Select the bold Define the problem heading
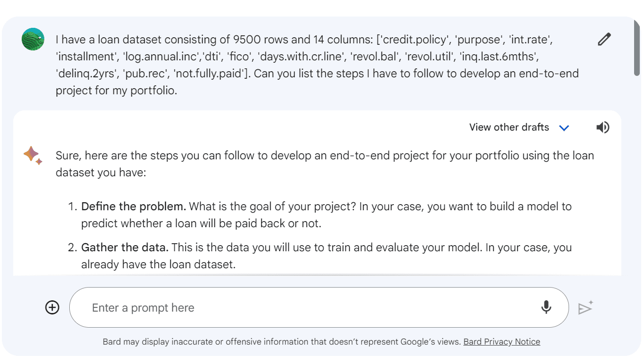The image size is (644, 363). 134,206
